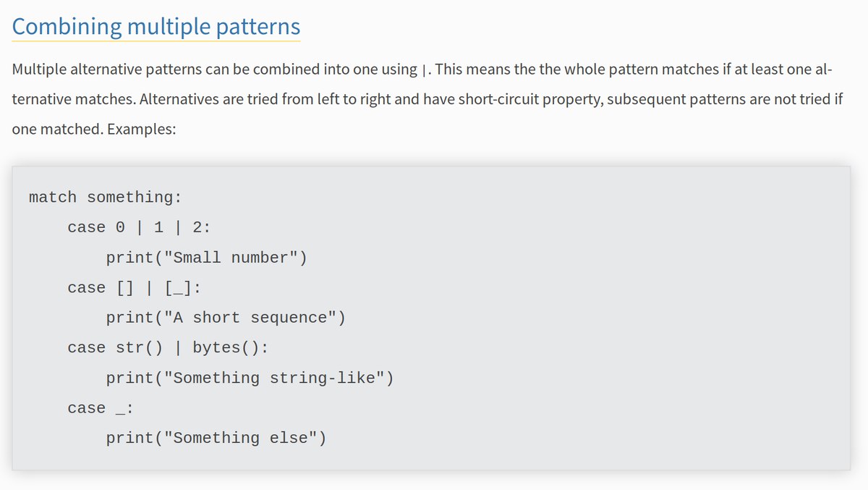
Task: Click the print("Small number") line
Action: coord(206,258)
